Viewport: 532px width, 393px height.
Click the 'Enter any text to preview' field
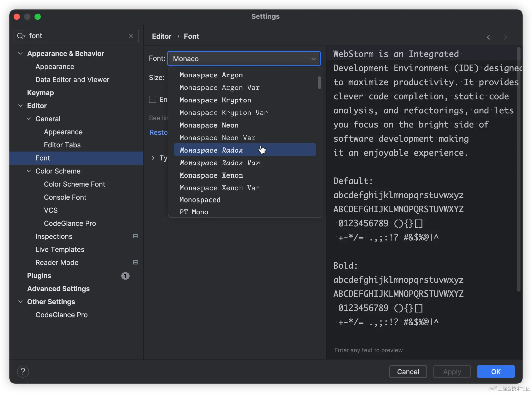[x=368, y=350]
